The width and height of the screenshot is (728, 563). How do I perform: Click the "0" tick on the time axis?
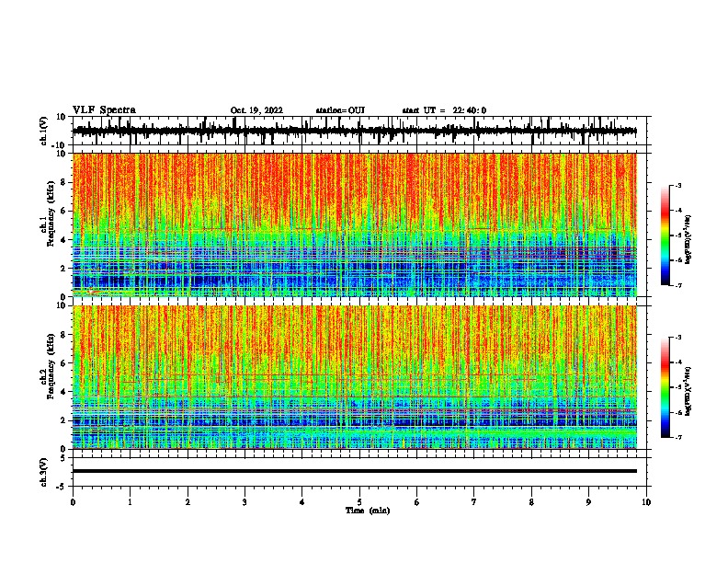pyautogui.click(x=73, y=502)
